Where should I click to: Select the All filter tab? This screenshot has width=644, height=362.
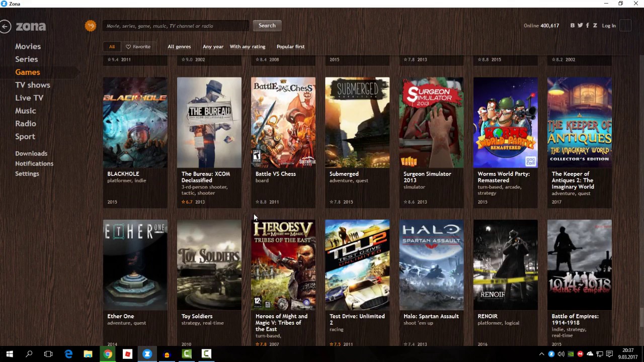pos(112,47)
